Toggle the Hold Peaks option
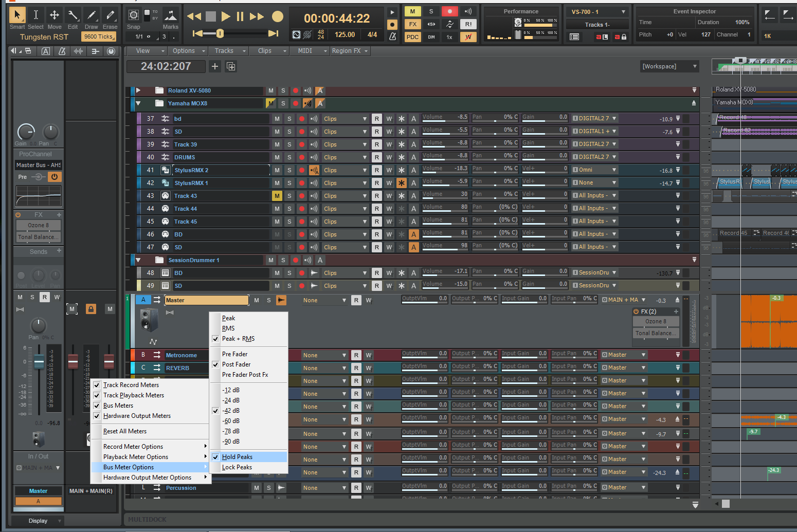The width and height of the screenshot is (797, 532). [248, 457]
